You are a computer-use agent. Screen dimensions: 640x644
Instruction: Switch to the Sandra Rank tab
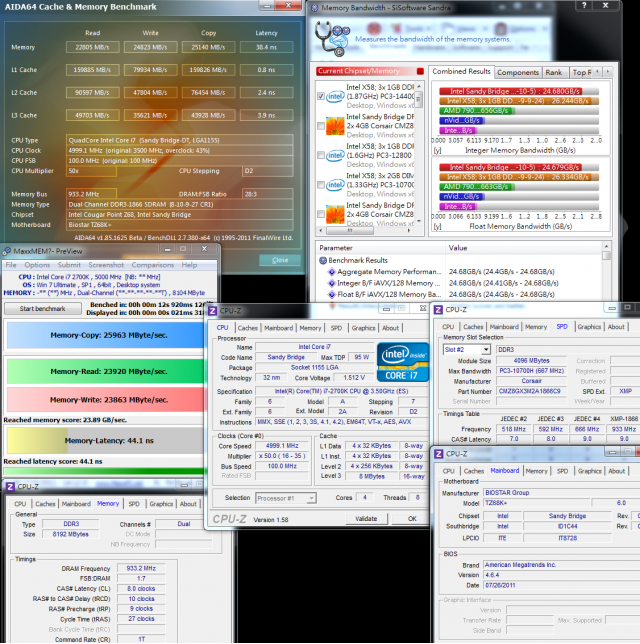click(x=553, y=72)
